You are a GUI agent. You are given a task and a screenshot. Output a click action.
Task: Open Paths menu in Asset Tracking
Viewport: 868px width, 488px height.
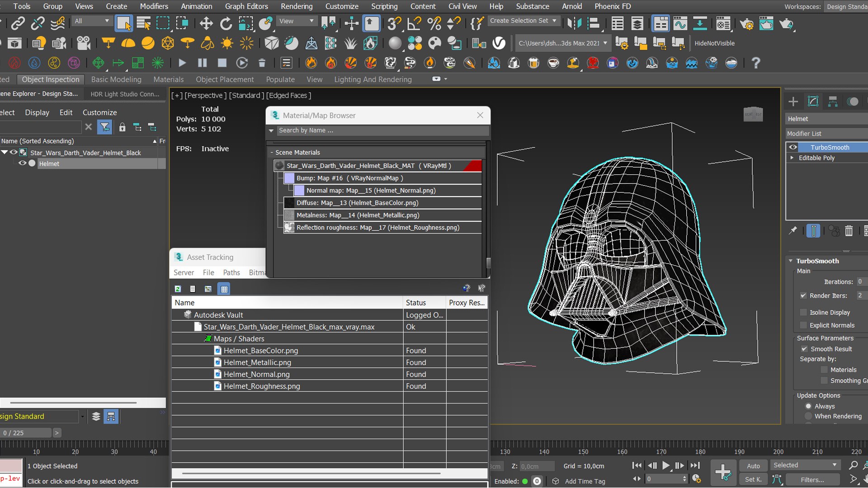231,272
